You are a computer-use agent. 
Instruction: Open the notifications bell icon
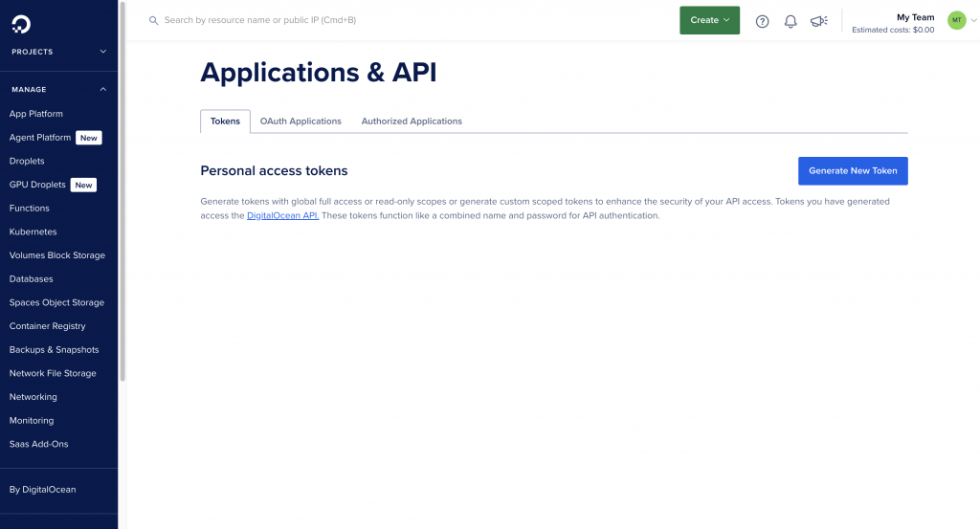791,21
